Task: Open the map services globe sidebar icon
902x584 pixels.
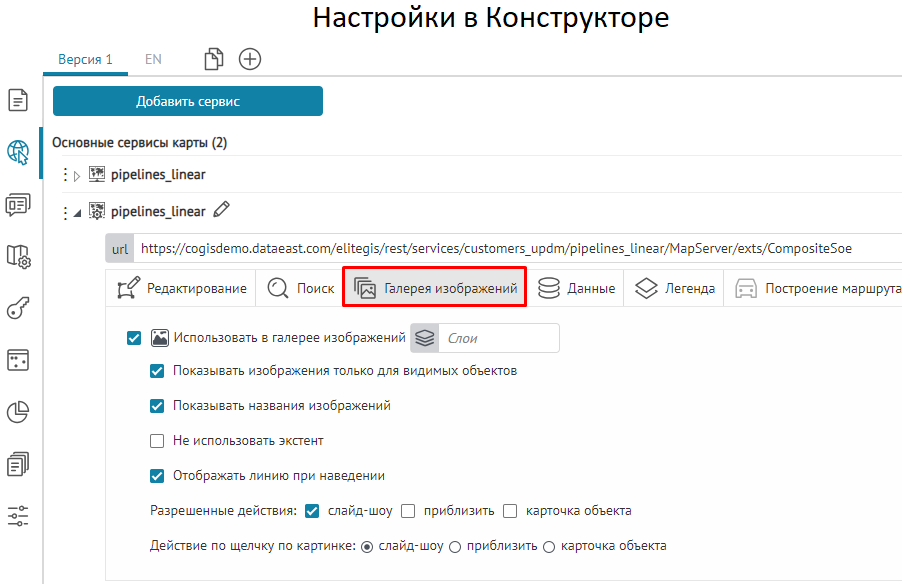Action: click(18, 152)
